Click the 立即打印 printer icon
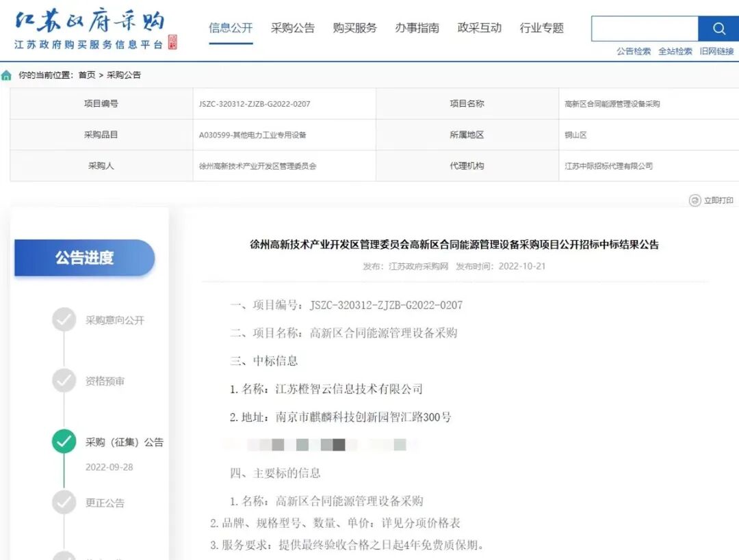Viewport: 739px width, 560px height. point(694,200)
